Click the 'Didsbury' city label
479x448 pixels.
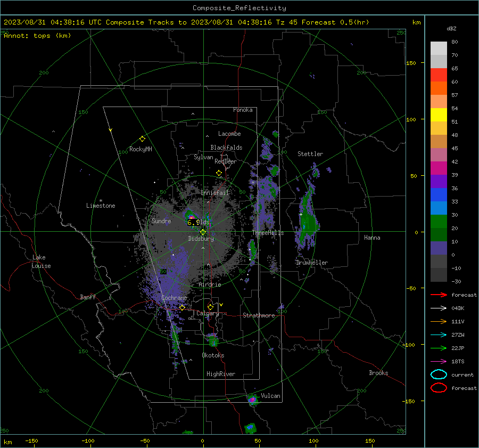pyautogui.click(x=201, y=239)
